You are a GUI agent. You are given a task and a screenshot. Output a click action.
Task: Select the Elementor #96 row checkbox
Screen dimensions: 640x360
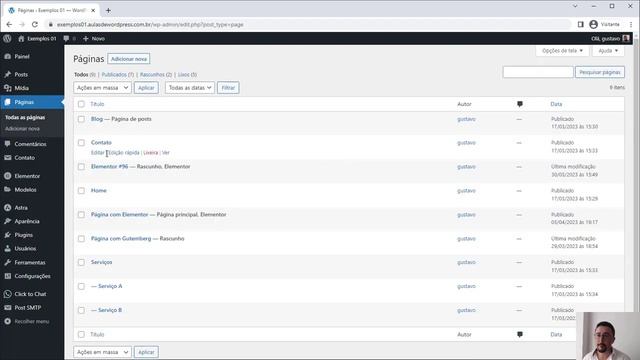81,167
